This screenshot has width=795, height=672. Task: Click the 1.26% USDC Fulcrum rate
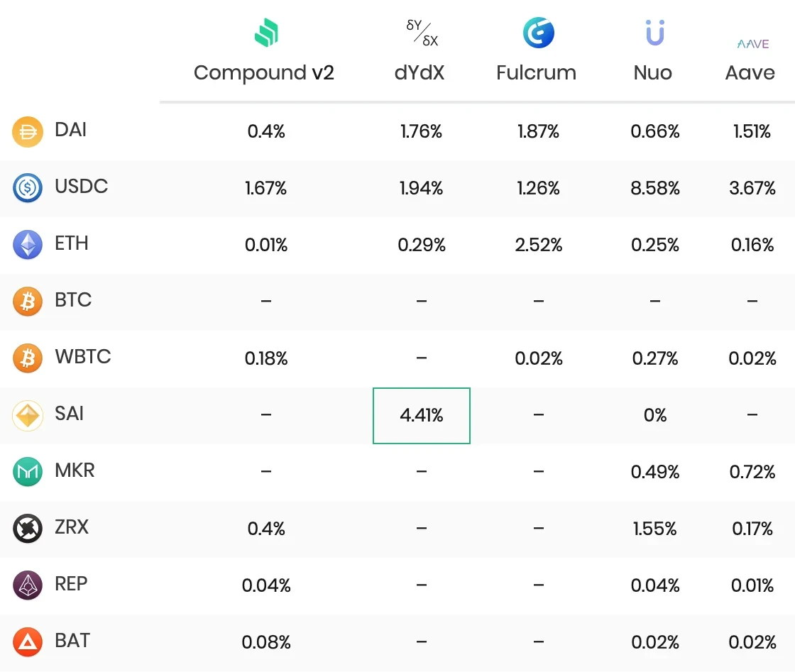[x=539, y=188]
